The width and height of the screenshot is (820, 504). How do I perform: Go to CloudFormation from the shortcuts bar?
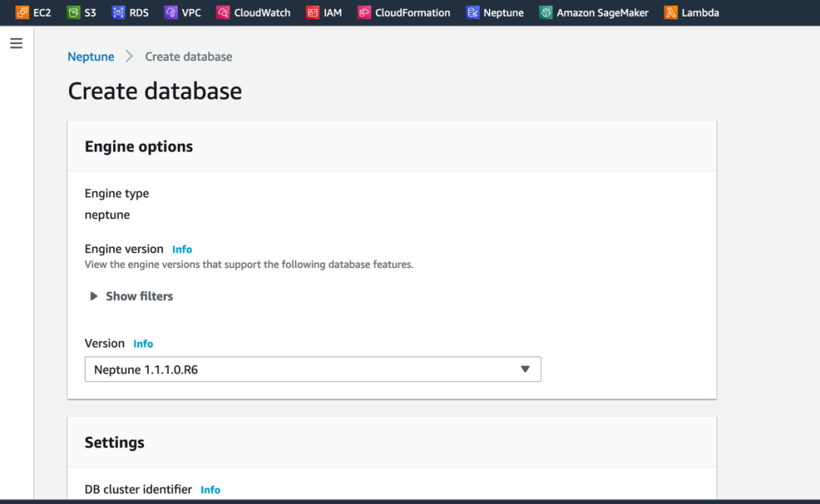pyautogui.click(x=412, y=13)
